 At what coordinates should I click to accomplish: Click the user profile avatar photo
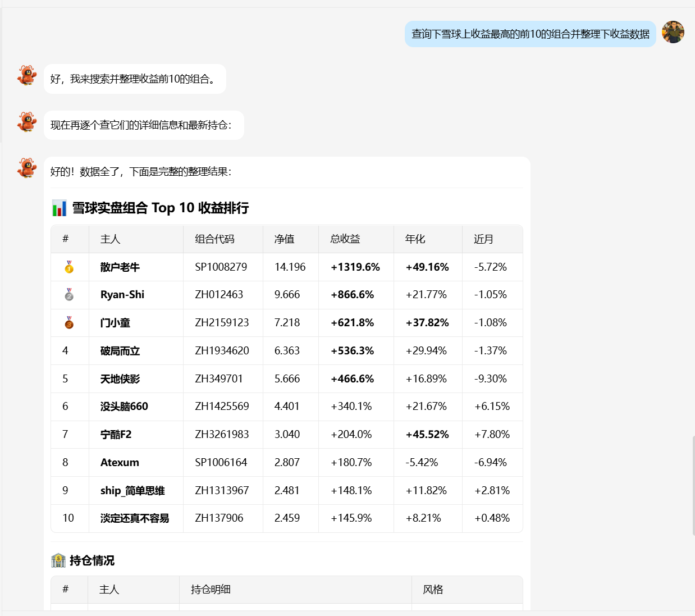[673, 32]
